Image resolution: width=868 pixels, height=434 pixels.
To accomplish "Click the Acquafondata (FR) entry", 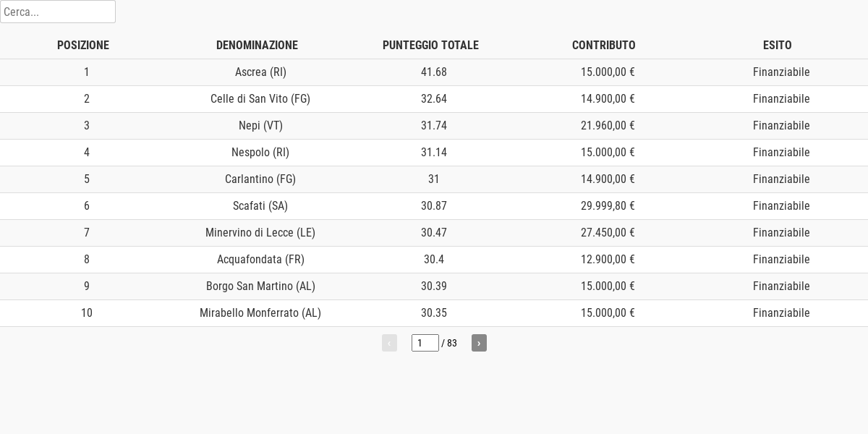I will pos(260,260).
